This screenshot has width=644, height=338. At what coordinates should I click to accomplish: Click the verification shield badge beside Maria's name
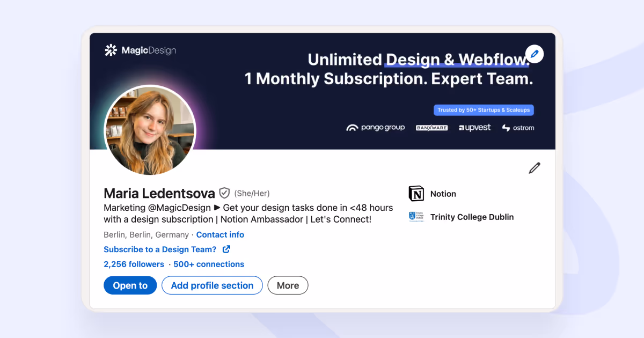click(224, 193)
